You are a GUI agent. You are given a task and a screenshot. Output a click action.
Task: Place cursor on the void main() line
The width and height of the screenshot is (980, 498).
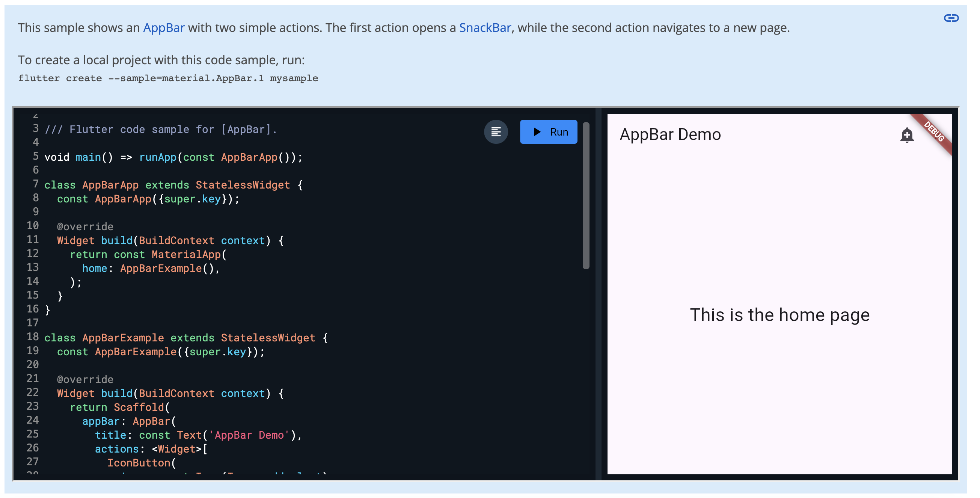pyautogui.click(x=173, y=157)
